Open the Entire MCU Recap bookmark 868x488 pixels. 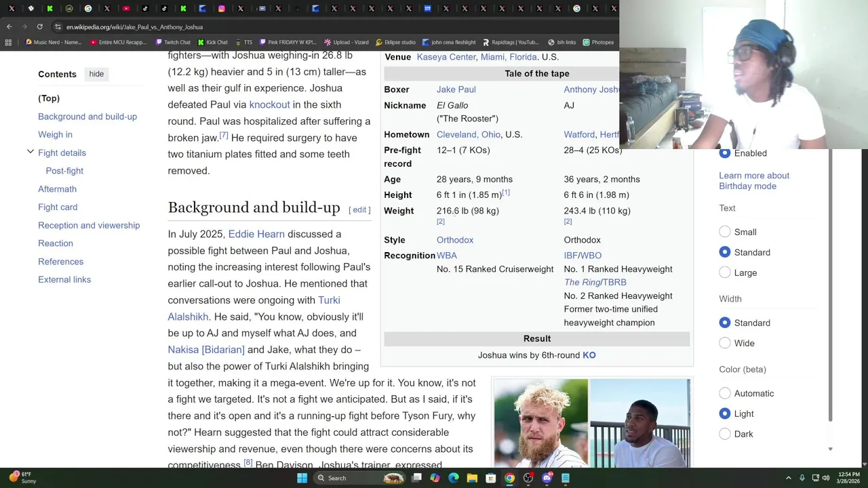[x=117, y=42]
